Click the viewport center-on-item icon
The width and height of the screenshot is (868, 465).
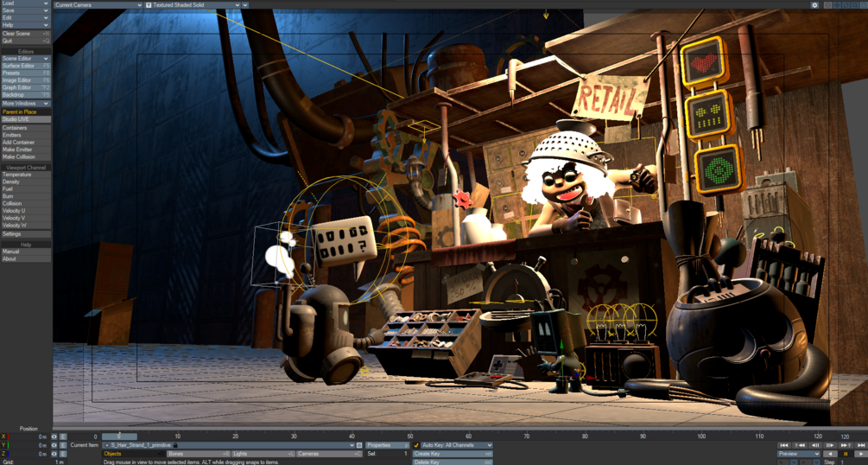point(828,5)
